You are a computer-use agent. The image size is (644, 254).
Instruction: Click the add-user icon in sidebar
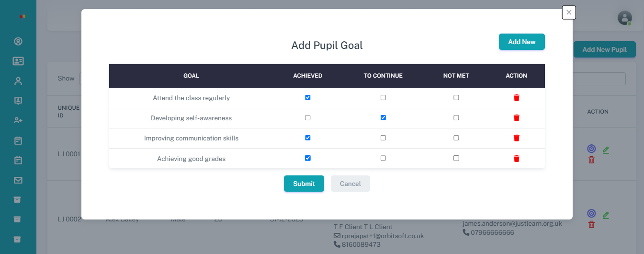click(x=18, y=120)
